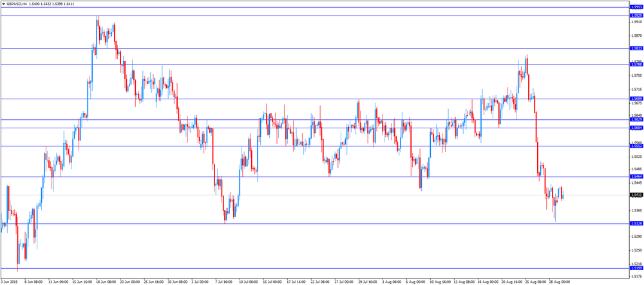Viewport: 644px width, 285px height.
Task: Click the 1.5464 level price tag
Action: [x=636, y=177]
